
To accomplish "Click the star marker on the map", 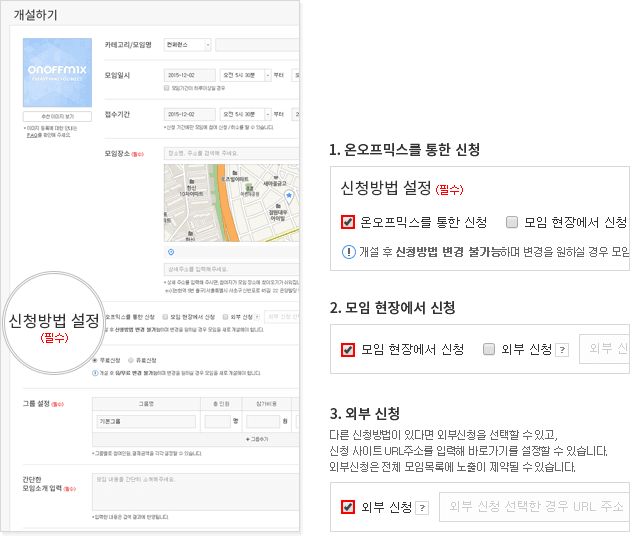I will [288, 195].
